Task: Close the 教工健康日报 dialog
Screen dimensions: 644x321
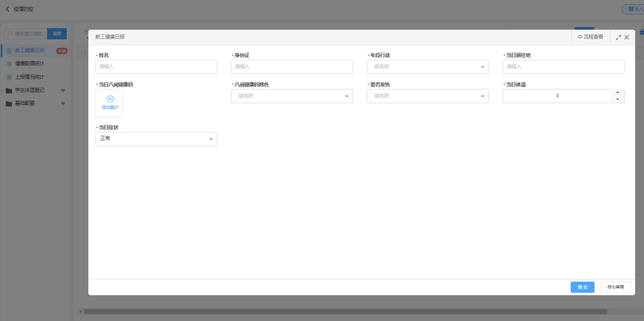Action: (x=627, y=37)
